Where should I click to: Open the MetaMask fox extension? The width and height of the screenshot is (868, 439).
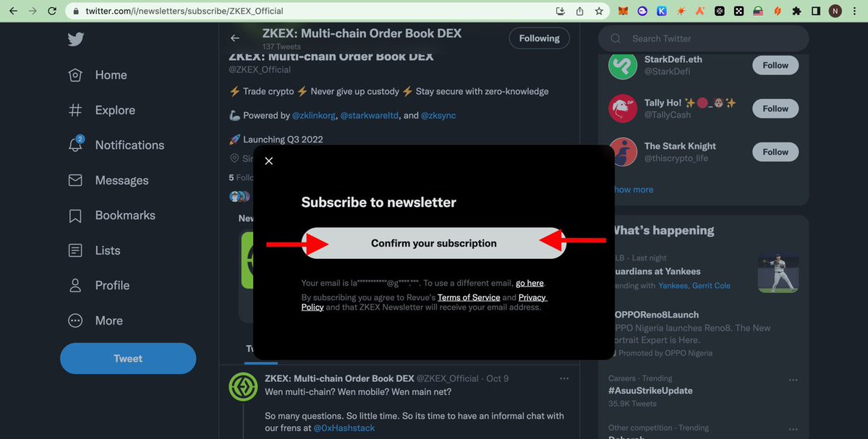pos(624,11)
